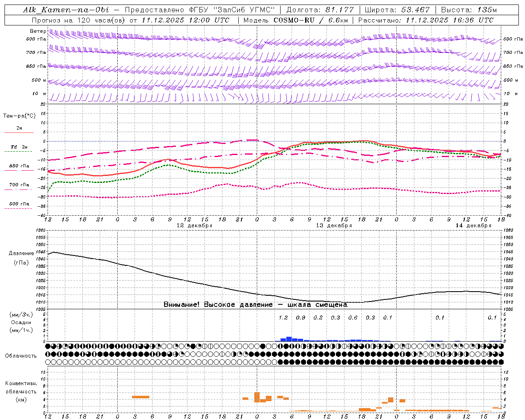Select the model label COSMO-RU / 6.6км
The image size is (525, 420).
(x=311, y=20)
